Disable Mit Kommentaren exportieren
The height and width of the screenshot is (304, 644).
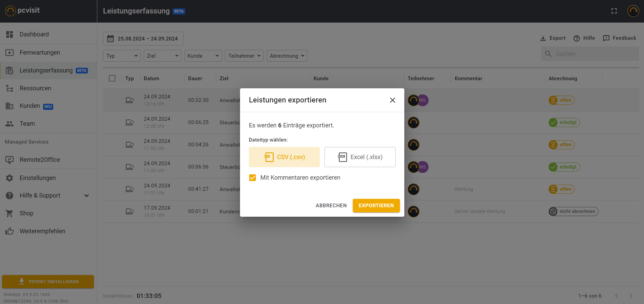(x=252, y=178)
